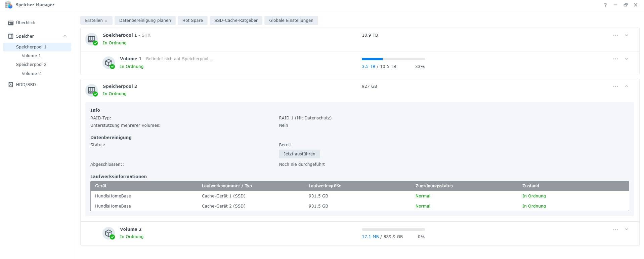This screenshot has width=644, height=259.
Task: Click the Speicherpool 2 storage pool icon
Action: (91, 90)
